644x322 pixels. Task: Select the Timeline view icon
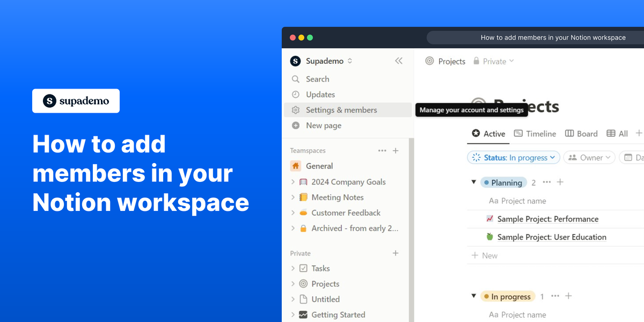pyautogui.click(x=518, y=134)
